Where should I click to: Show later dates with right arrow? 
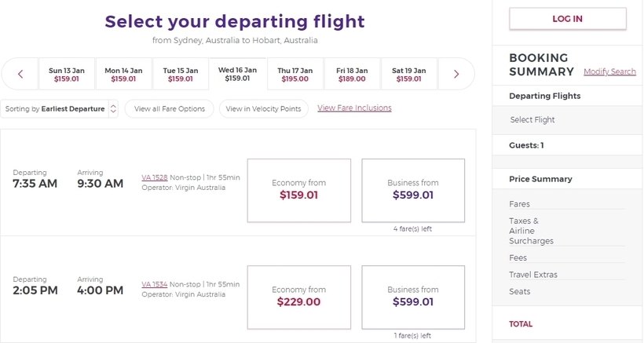[456, 74]
